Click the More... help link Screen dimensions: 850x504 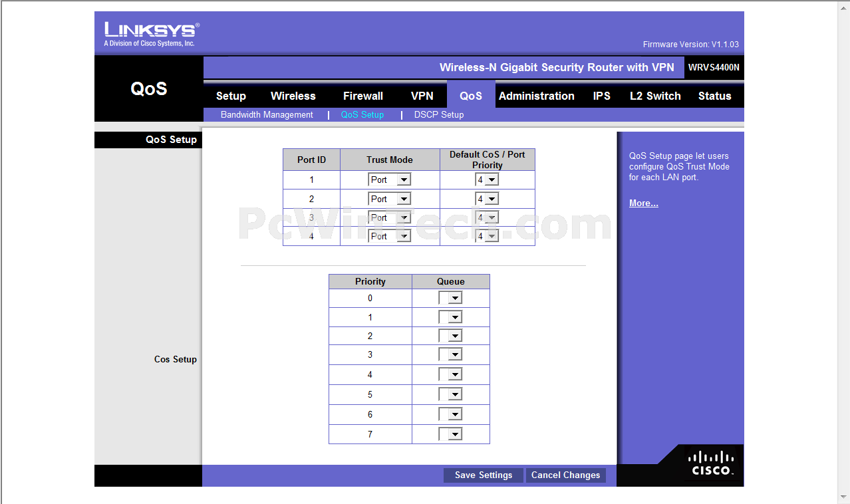tap(644, 203)
